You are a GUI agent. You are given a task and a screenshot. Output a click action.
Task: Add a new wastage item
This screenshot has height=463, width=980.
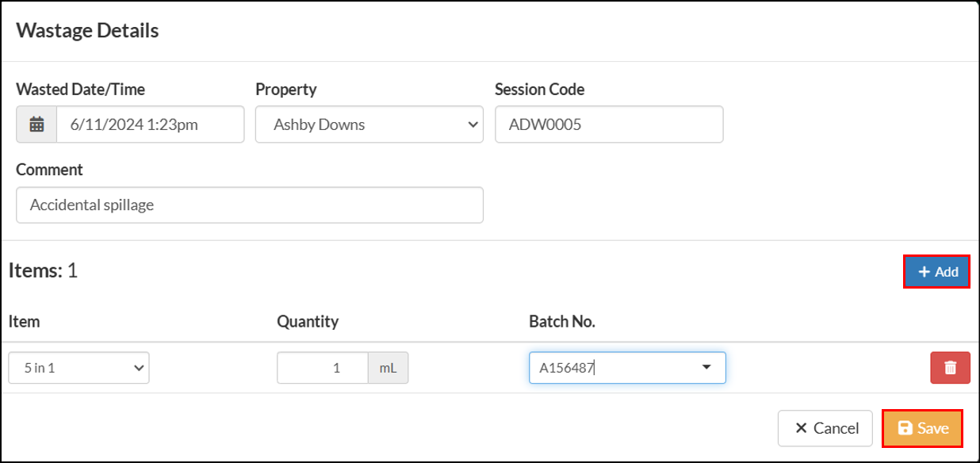coord(937,272)
